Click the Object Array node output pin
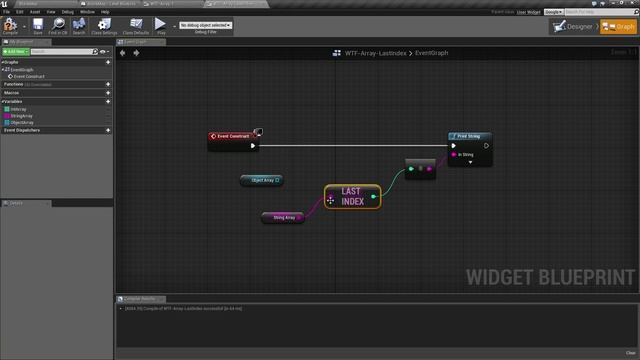 (x=278, y=180)
